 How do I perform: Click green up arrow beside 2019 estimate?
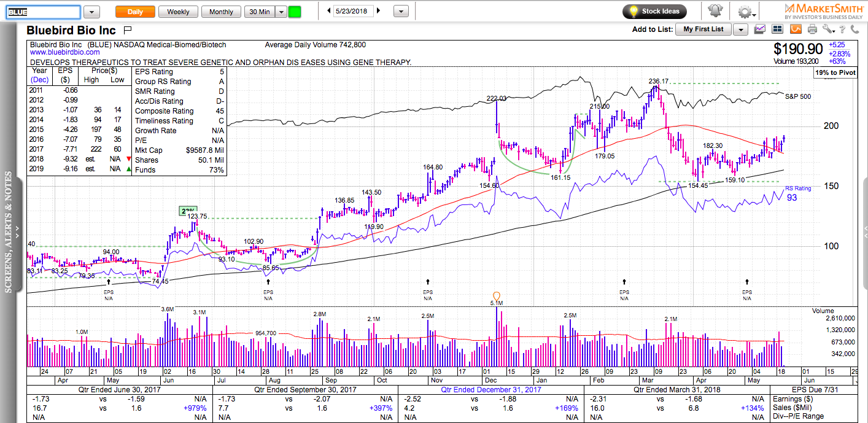(128, 168)
